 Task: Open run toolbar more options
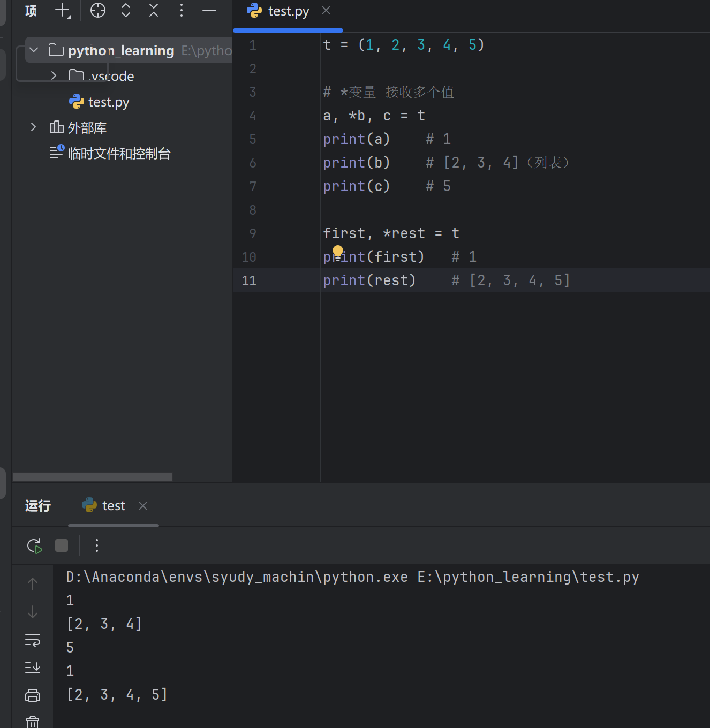(97, 545)
